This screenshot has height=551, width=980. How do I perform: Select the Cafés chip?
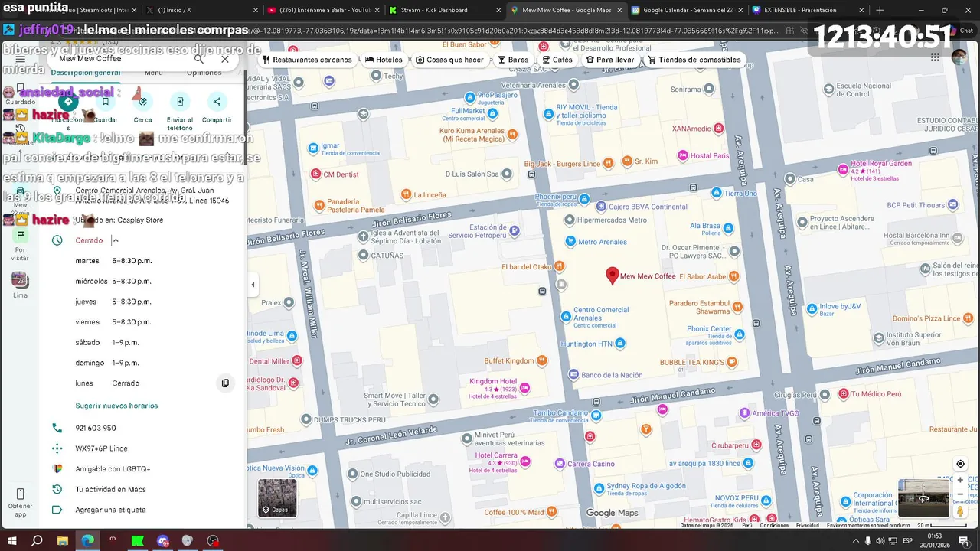click(x=557, y=60)
